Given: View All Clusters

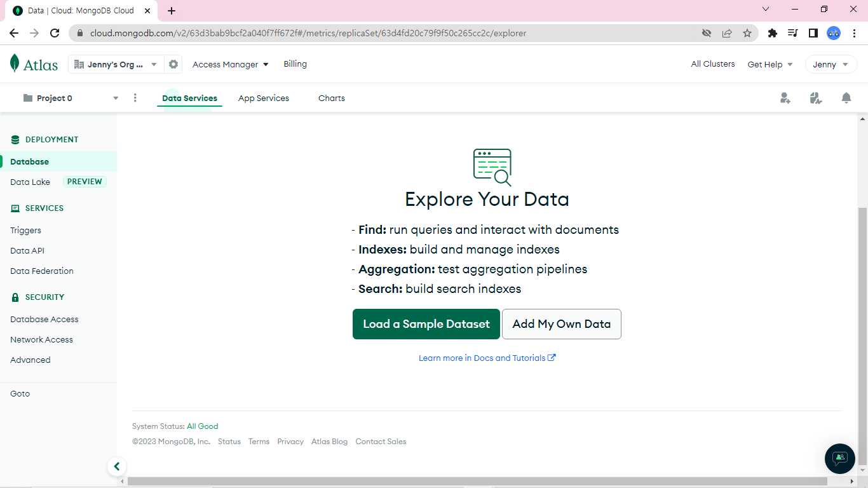Looking at the screenshot, I should pos(713,64).
